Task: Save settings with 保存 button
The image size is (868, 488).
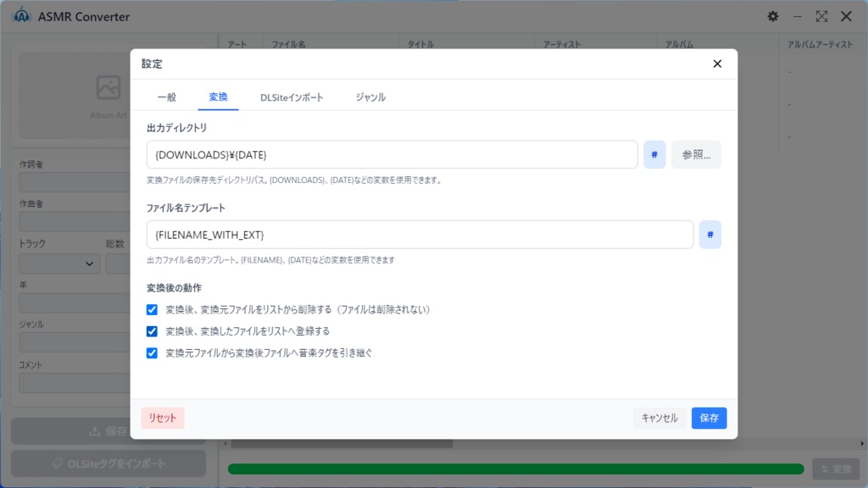Action: [709, 418]
